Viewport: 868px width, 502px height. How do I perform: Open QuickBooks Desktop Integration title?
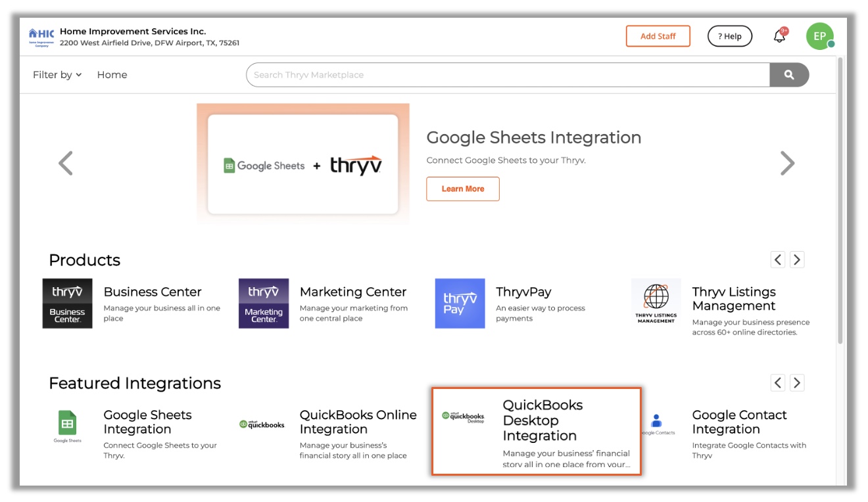(x=543, y=421)
